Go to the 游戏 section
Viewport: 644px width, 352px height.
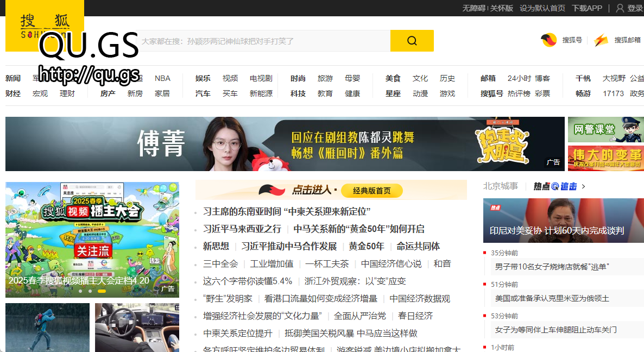point(447,93)
